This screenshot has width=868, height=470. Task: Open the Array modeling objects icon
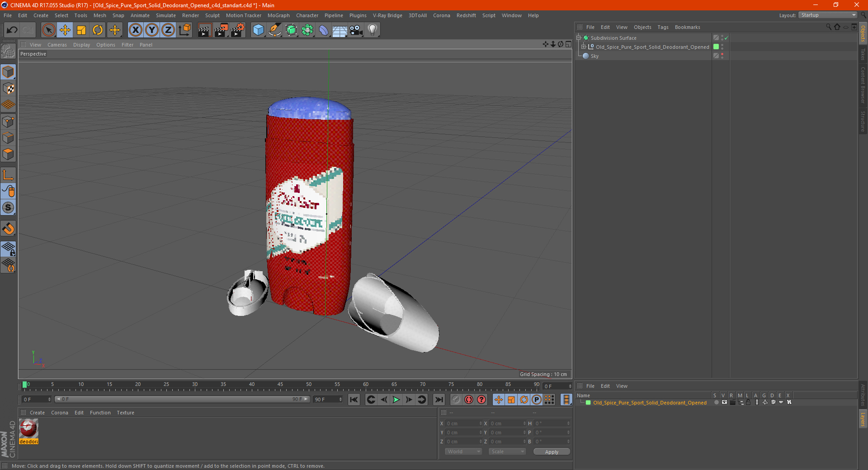pos(308,30)
